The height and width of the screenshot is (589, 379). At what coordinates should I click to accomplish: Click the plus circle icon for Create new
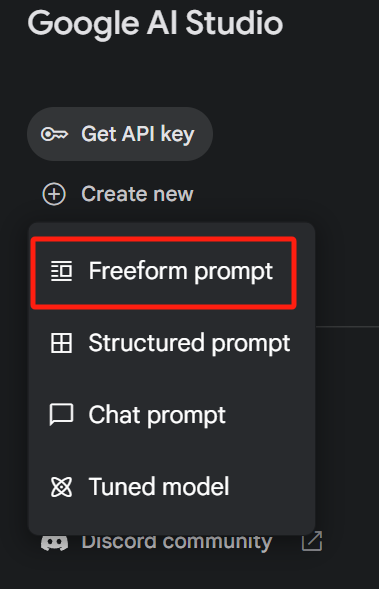tap(54, 194)
